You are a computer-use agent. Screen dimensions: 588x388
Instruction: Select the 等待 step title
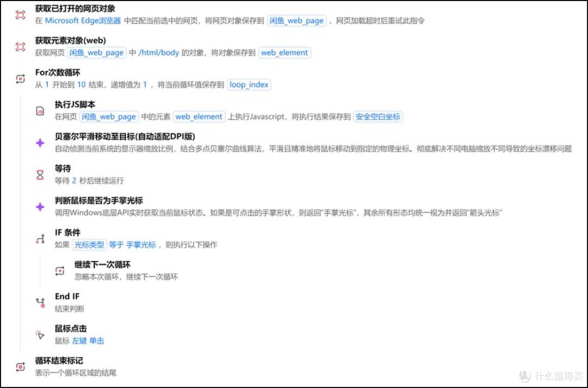coord(63,168)
